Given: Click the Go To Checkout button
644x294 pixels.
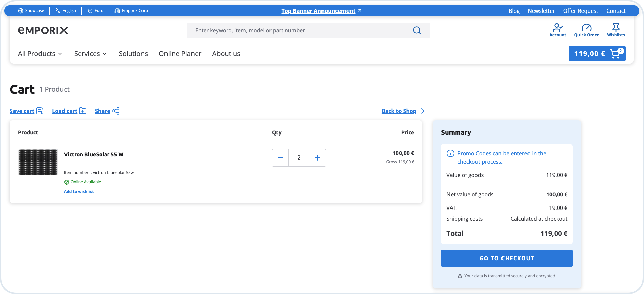Looking at the screenshot, I should (507, 258).
